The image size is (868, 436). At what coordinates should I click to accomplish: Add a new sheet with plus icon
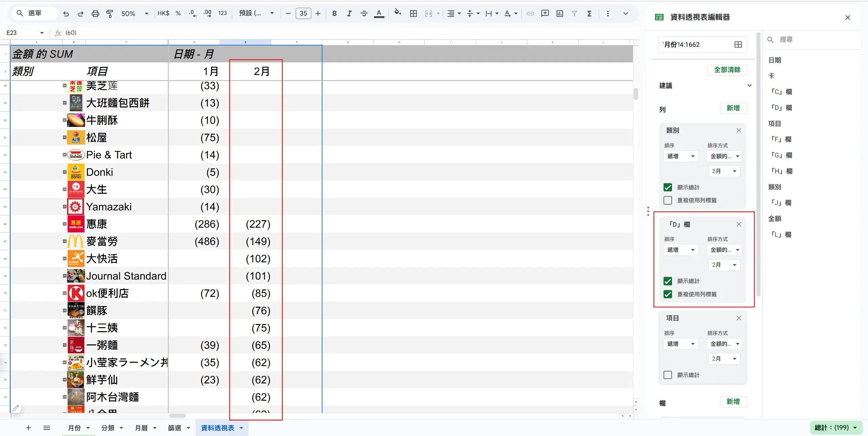(28, 428)
